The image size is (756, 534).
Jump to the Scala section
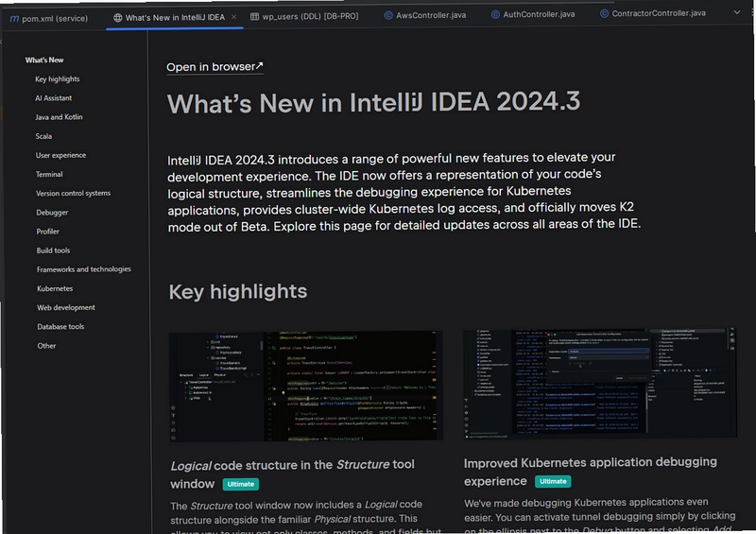[43, 136]
